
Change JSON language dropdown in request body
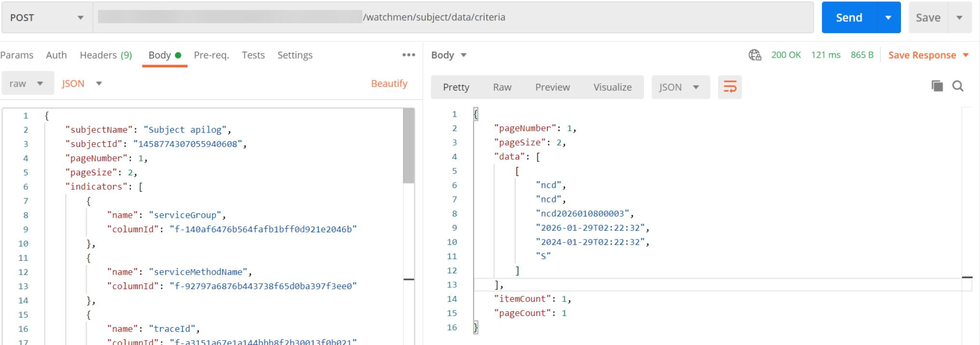82,83
